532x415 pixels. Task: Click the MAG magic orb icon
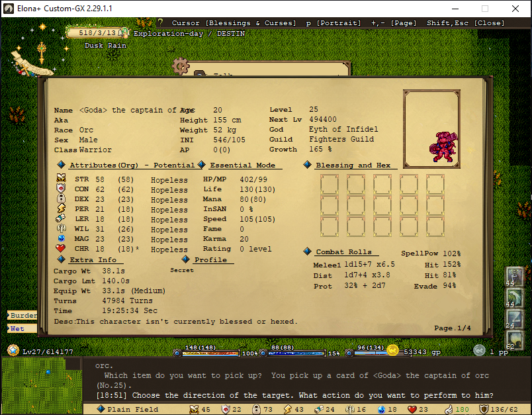point(61,238)
